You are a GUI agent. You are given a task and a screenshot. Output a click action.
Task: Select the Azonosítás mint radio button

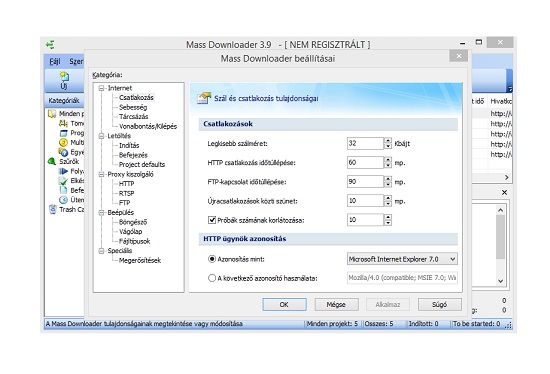tap(212, 259)
